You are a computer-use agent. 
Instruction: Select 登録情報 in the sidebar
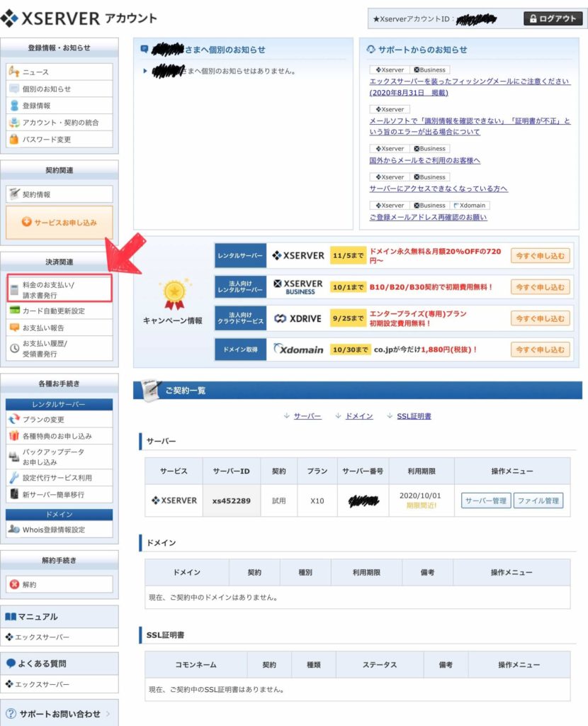[x=60, y=106]
